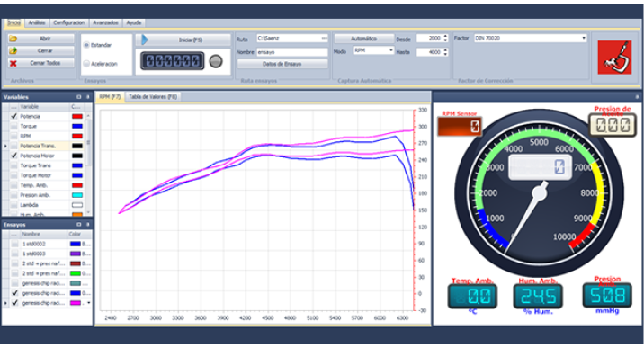Image resolution: width=644 pixels, height=348 pixels.
Task: Select the Aceleracion radio button
Action: coord(86,64)
